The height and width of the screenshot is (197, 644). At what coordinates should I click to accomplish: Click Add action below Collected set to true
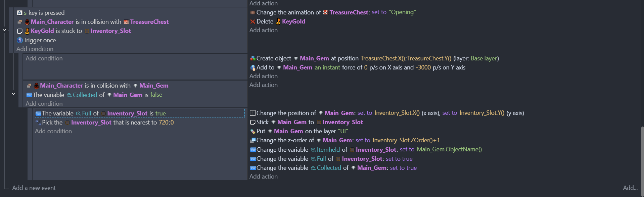tap(264, 177)
